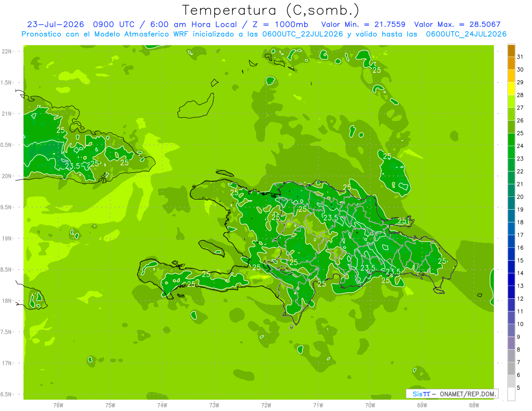Click the '69W' longitude axis label
Screen dimensions: 532x411
click(x=422, y=405)
